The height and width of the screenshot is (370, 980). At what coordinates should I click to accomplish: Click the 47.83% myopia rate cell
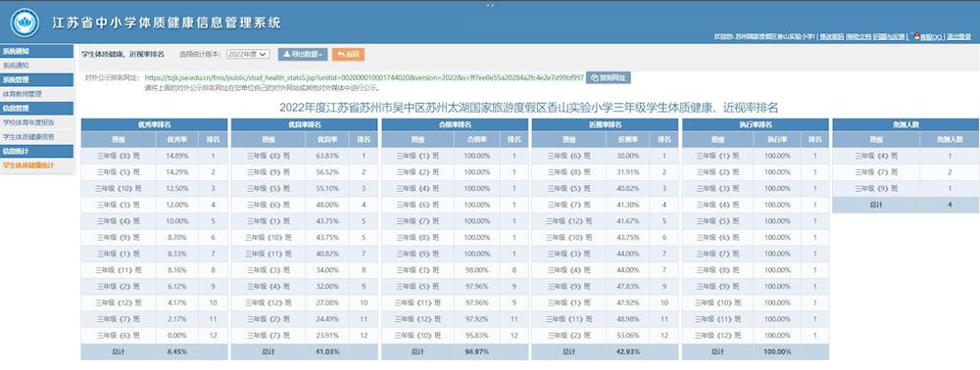pyautogui.click(x=627, y=287)
